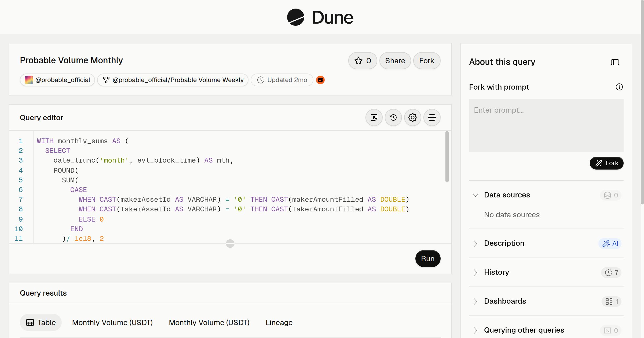The width and height of the screenshot is (644, 338).
Task: Open the query notes icon in editor toolbar
Action: click(x=374, y=117)
